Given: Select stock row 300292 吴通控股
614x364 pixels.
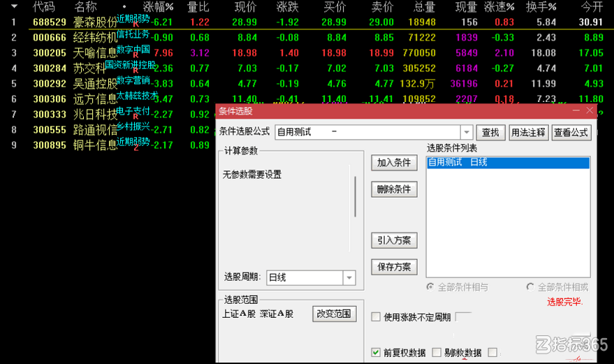Looking at the screenshot, I should point(307,83).
